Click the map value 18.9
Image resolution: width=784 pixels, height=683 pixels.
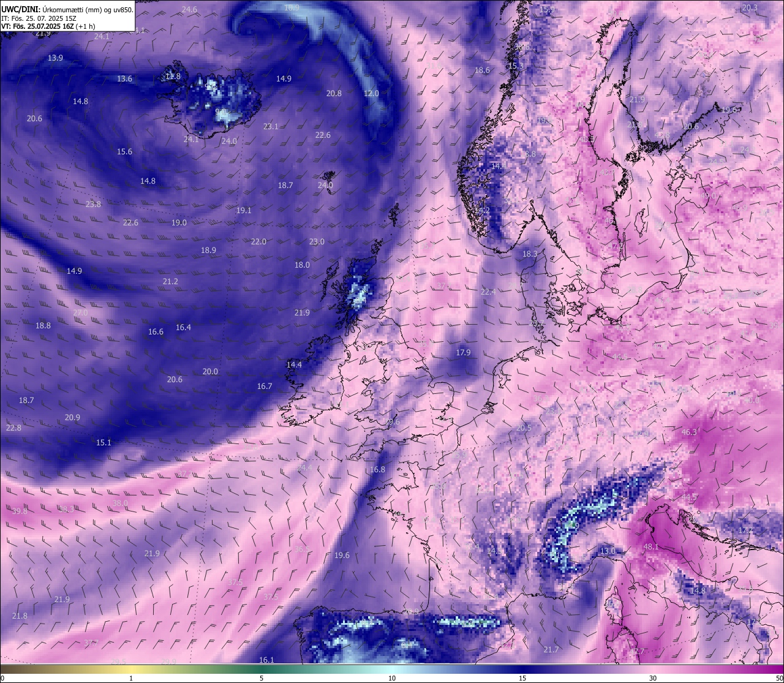[x=208, y=250]
